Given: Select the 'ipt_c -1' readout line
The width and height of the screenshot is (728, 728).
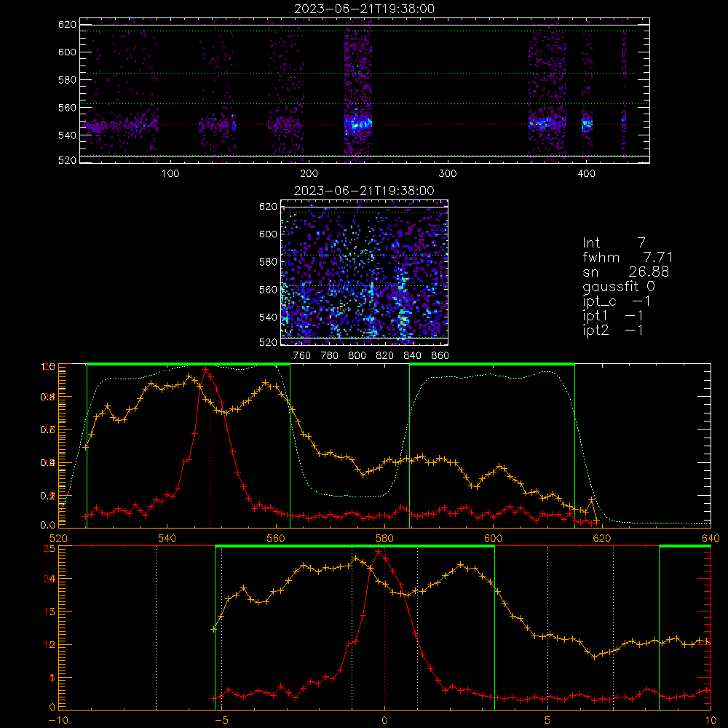Looking at the screenshot, I should point(617,301).
